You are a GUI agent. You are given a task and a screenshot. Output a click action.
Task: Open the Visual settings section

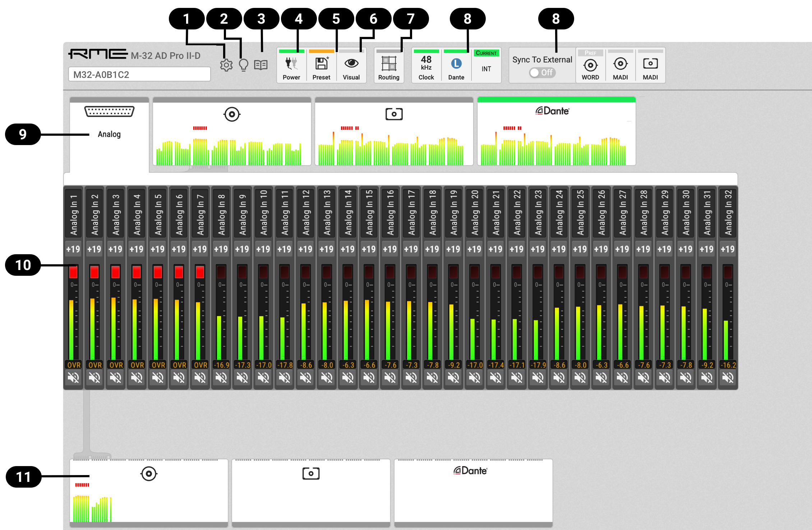click(x=351, y=66)
